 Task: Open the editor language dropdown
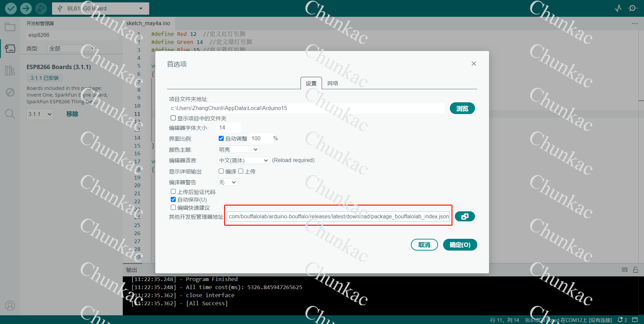coord(244,160)
